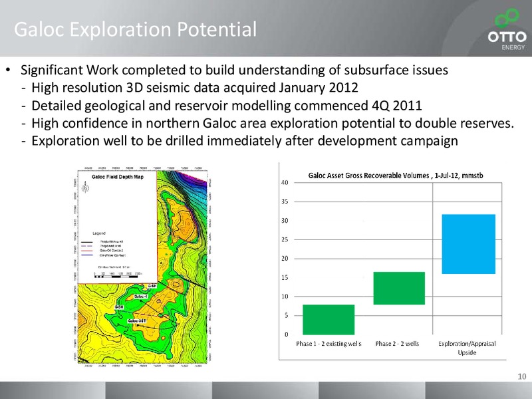Click line 'Exploration well to be drilled immediately'
The image size is (532, 399).
point(245,141)
